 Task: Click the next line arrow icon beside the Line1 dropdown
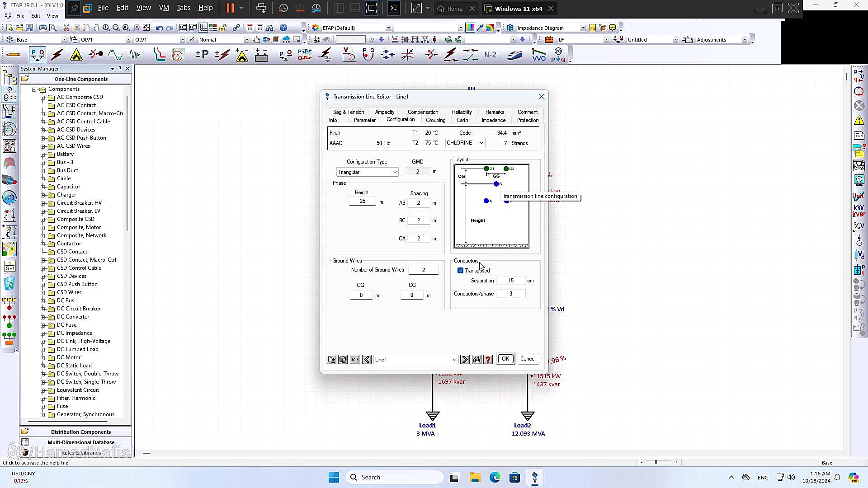(465, 360)
